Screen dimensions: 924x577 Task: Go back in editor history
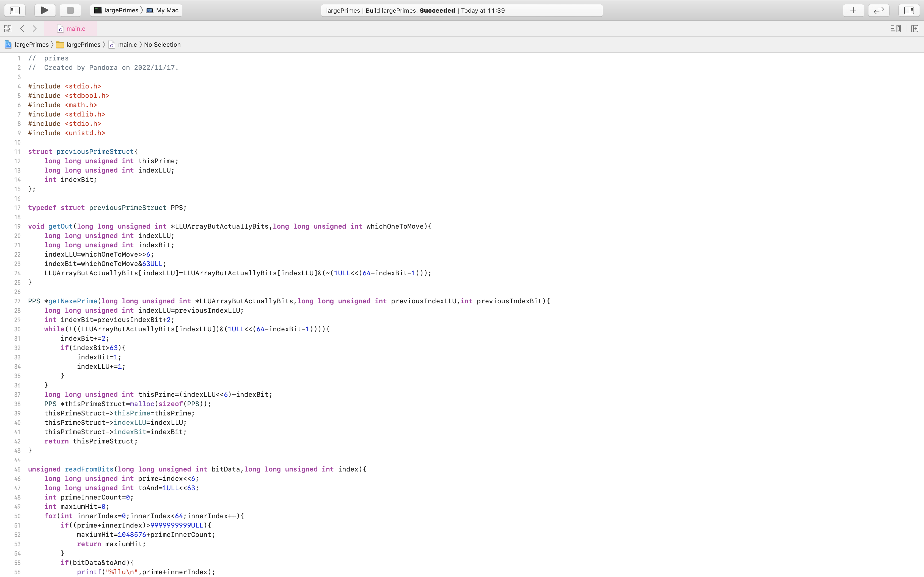(22, 29)
